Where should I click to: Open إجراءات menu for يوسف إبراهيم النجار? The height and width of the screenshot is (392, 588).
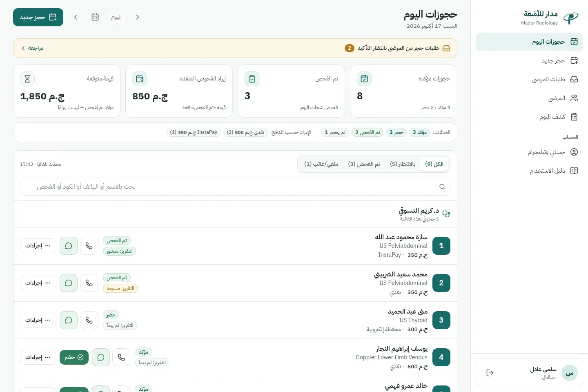point(38,357)
